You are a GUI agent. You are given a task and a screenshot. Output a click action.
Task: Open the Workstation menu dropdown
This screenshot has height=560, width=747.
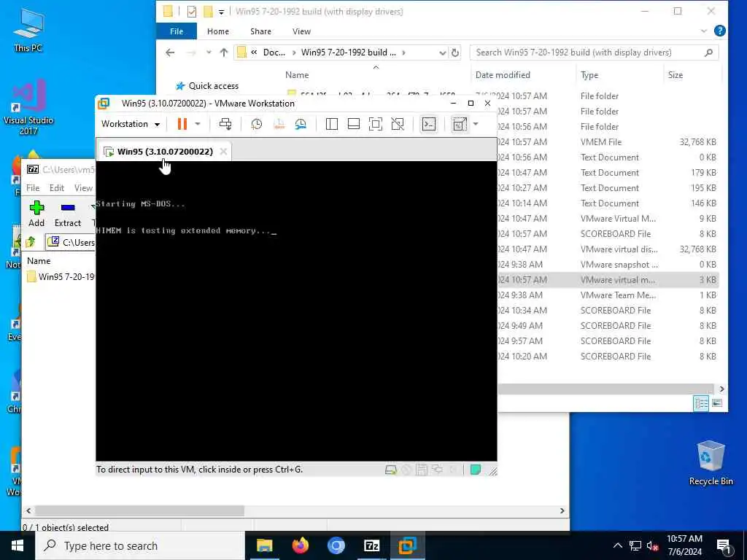tap(131, 124)
